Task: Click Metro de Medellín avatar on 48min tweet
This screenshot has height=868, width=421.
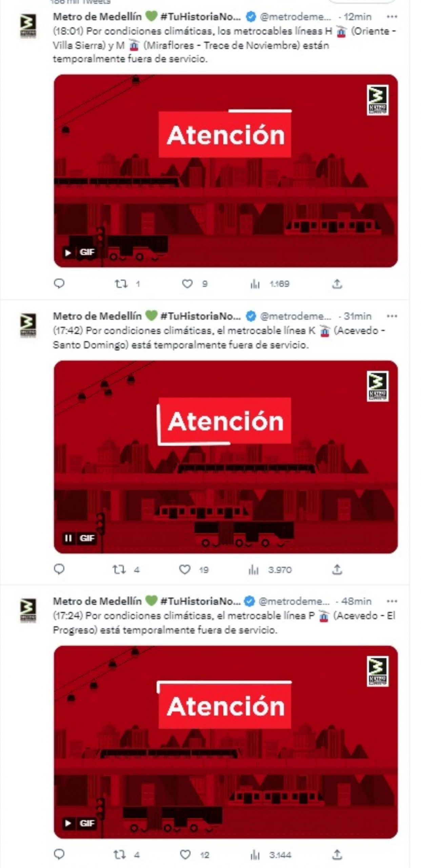Action: (28, 611)
